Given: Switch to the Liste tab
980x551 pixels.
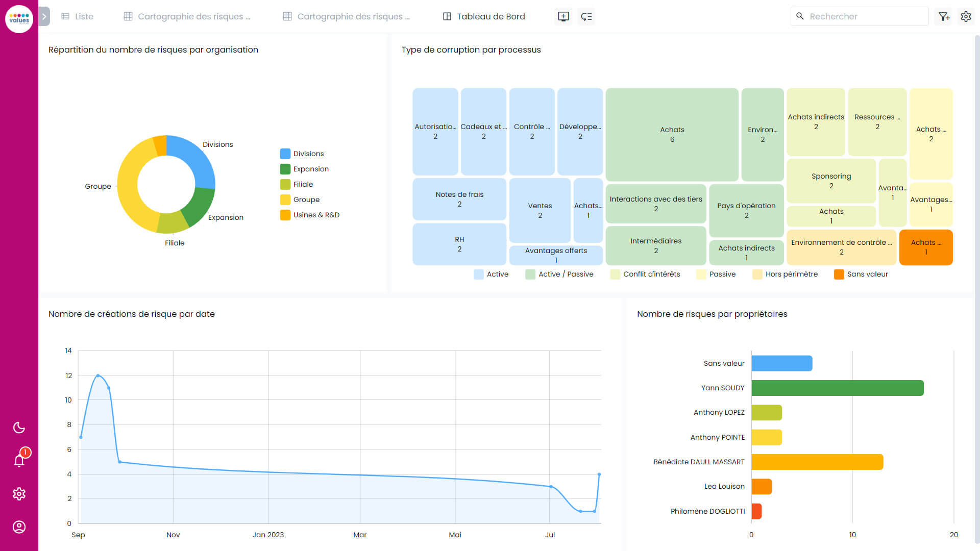Looking at the screenshot, I should pos(77,16).
